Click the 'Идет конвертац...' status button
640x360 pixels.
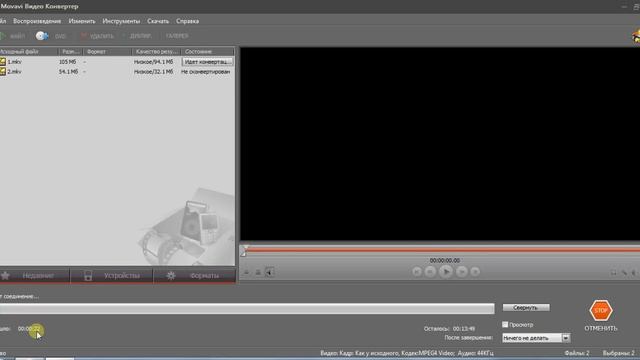207,62
